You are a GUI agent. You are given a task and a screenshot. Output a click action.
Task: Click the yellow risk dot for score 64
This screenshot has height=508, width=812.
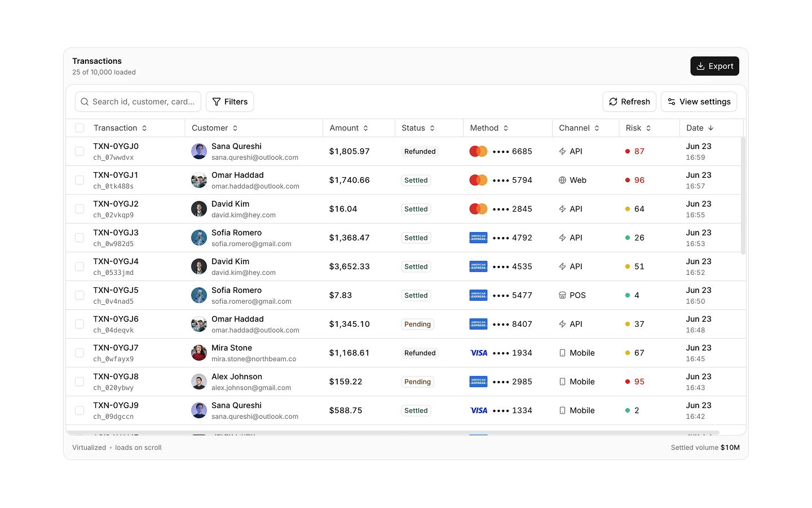[628, 209]
